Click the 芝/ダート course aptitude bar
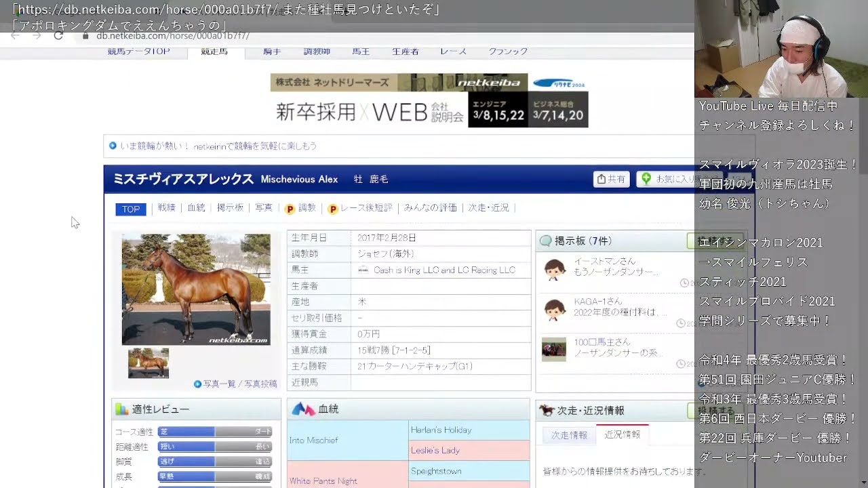Screen dimensions: 868x488 coord(215,432)
